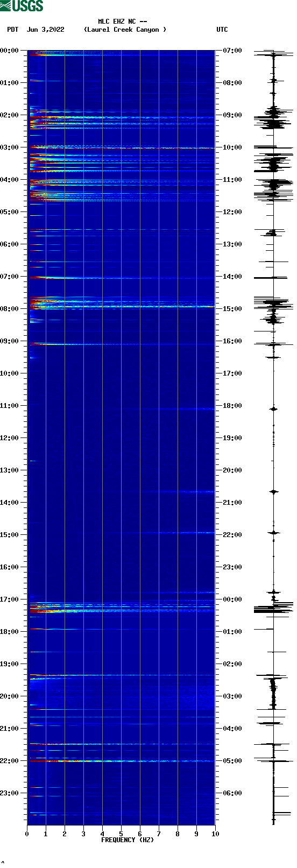Click the PDT time label '17:00'

pyautogui.click(x=9, y=599)
